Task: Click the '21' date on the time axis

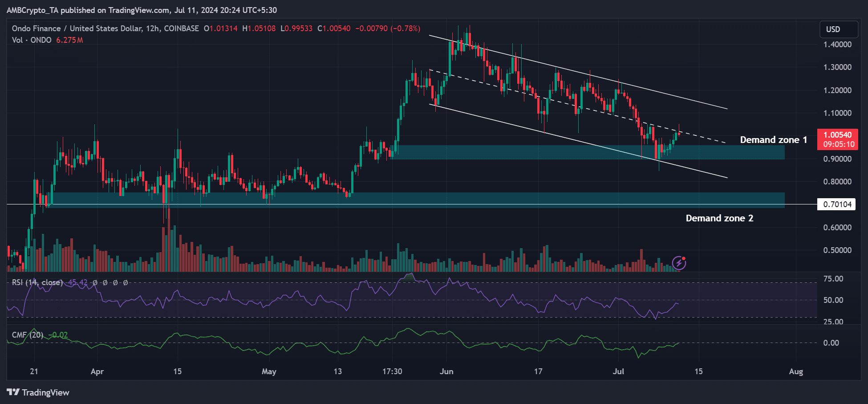Action: tap(34, 371)
